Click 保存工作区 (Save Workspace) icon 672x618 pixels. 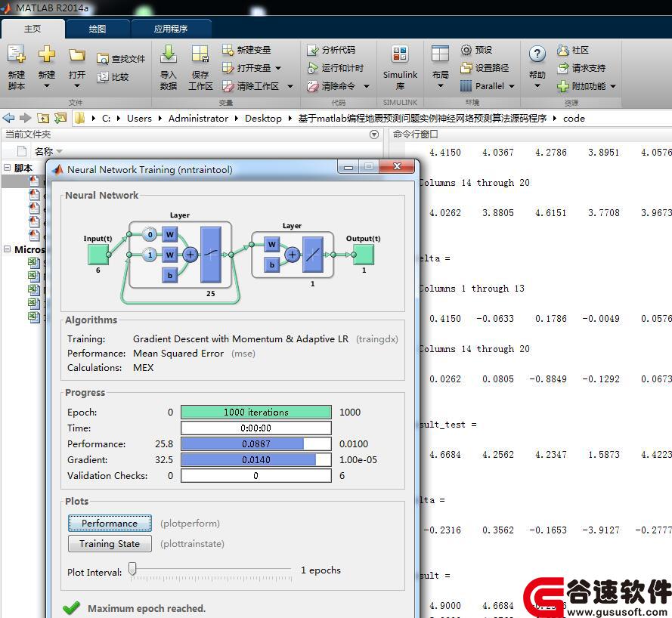click(x=200, y=54)
